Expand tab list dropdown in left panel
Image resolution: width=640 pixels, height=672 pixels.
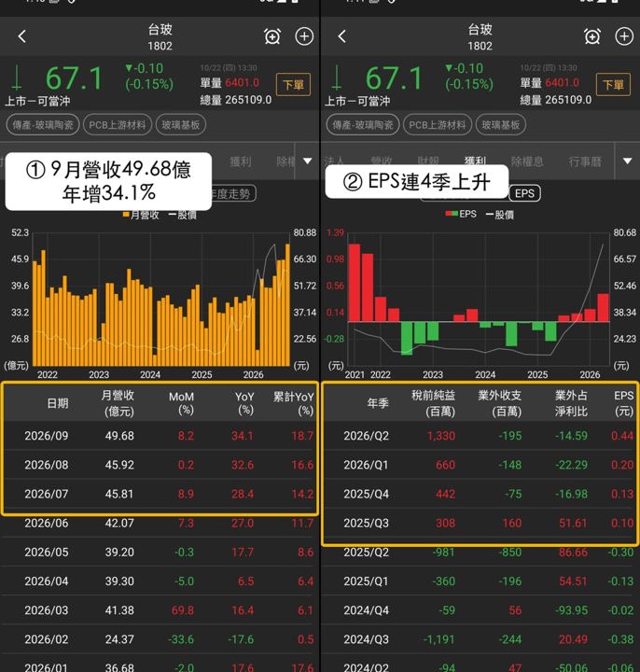click(308, 161)
